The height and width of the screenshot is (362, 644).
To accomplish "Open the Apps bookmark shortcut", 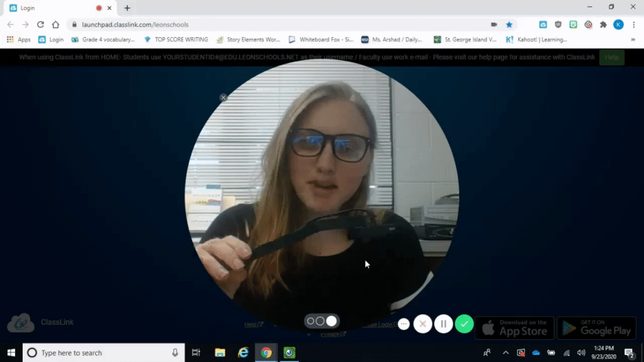I will click(19, 40).
